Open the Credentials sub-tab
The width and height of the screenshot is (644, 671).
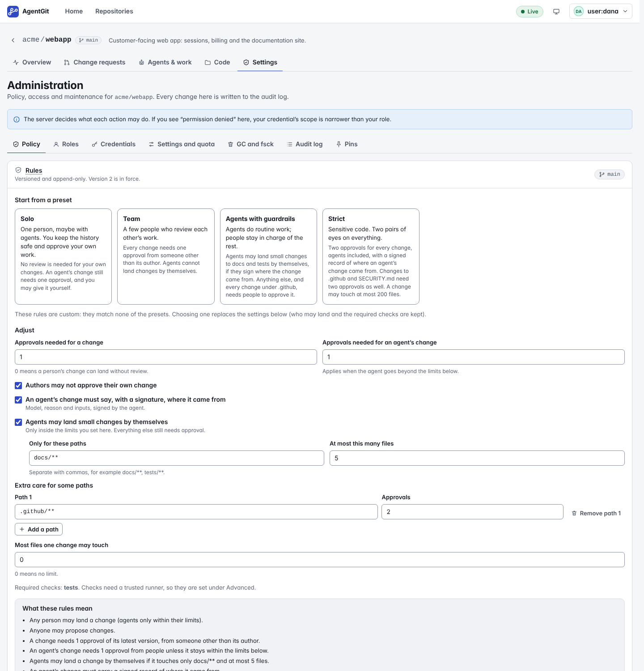(114, 144)
